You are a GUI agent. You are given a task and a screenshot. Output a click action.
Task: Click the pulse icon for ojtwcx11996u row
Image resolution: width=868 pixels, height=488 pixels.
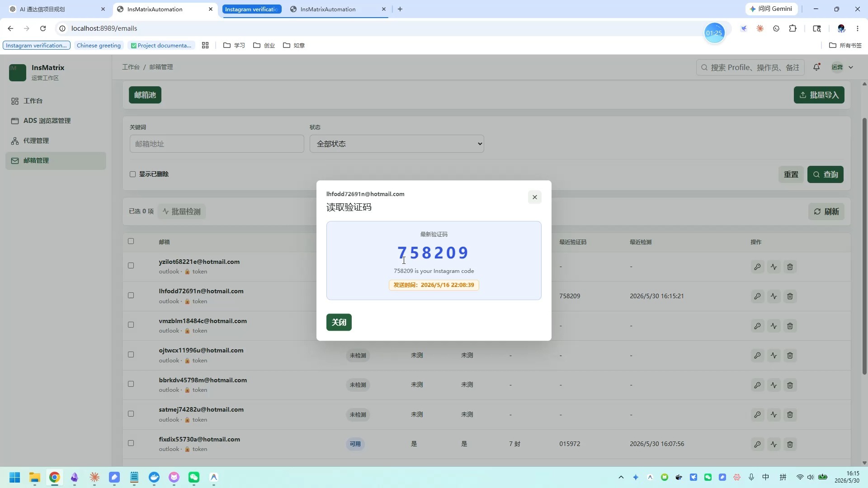point(774,356)
